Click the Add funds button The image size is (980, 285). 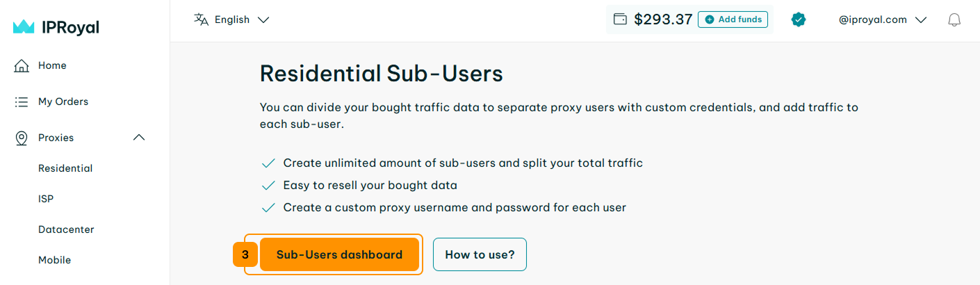click(733, 19)
